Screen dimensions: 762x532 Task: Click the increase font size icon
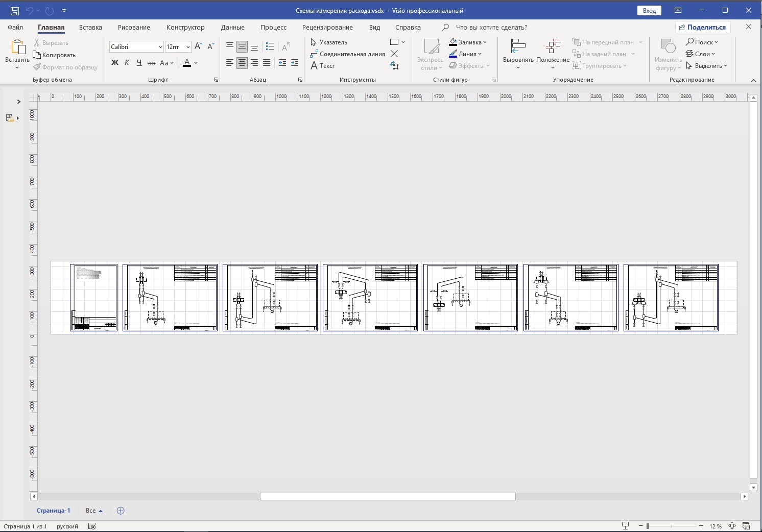199,46
